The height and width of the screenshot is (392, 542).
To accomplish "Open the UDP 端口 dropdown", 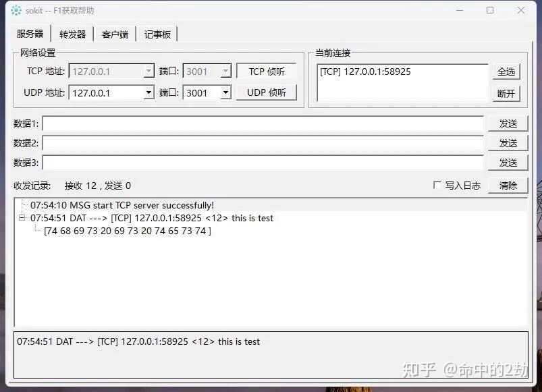I will [224, 93].
